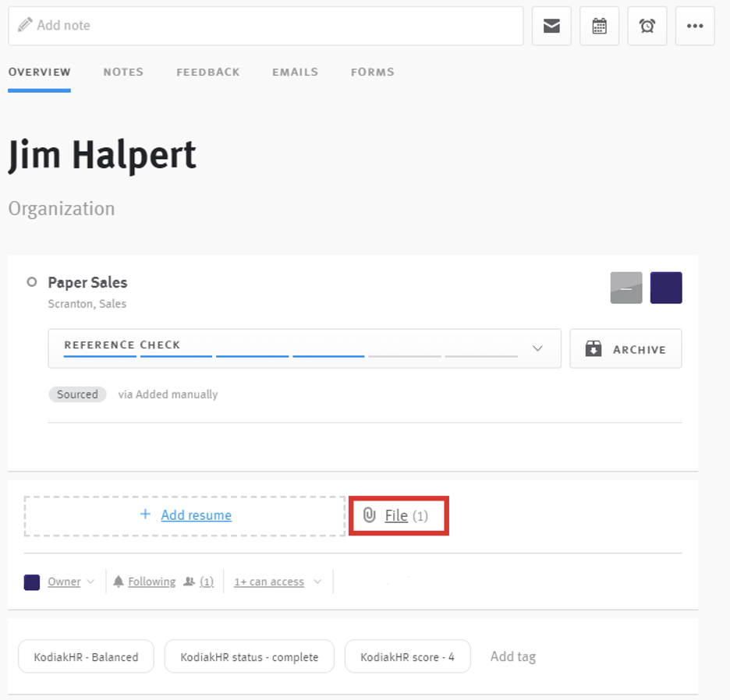Open the three-dot more options menu
Viewport: 730px width, 700px height.
click(x=695, y=26)
